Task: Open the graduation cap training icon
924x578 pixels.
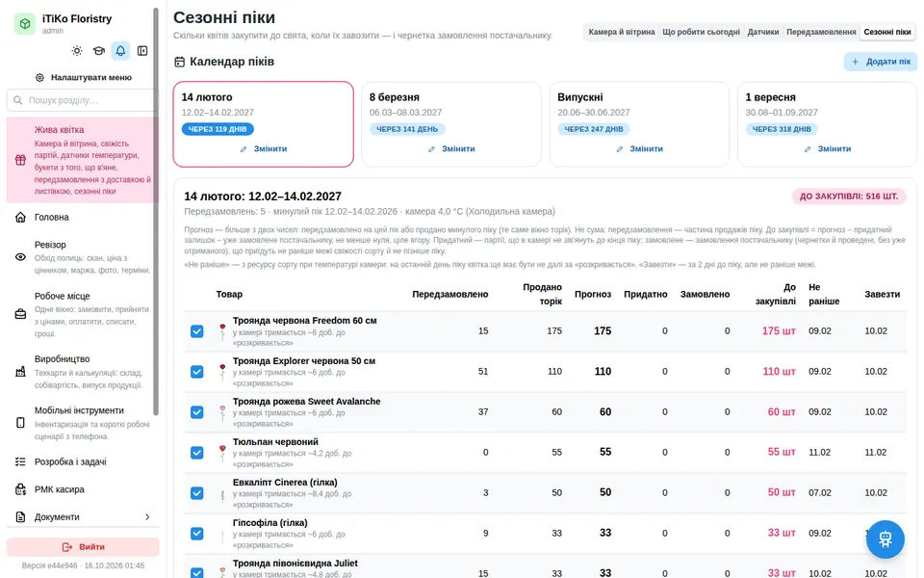Action: pos(99,51)
